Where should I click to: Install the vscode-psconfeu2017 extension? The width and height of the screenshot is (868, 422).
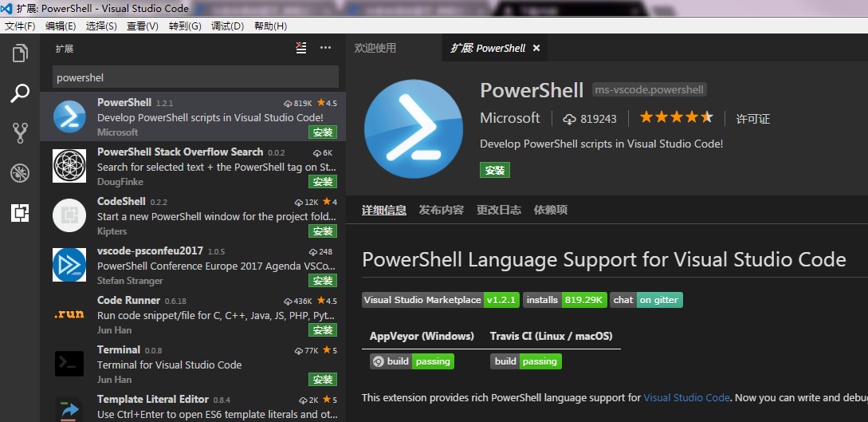pyautogui.click(x=323, y=281)
